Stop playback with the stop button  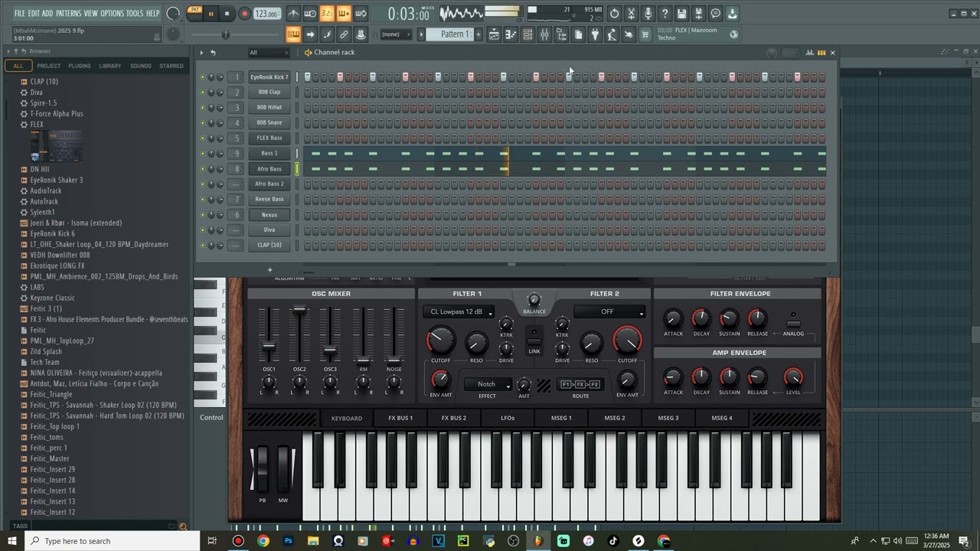[x=227, y=14]
